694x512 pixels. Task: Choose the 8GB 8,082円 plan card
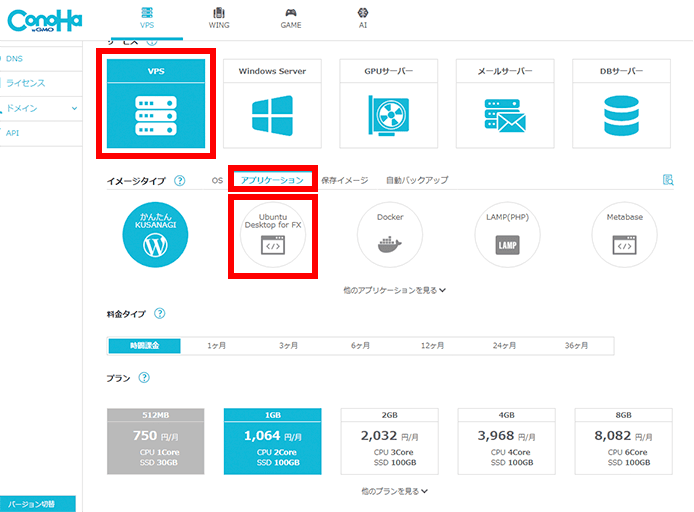tap(623, 441)
